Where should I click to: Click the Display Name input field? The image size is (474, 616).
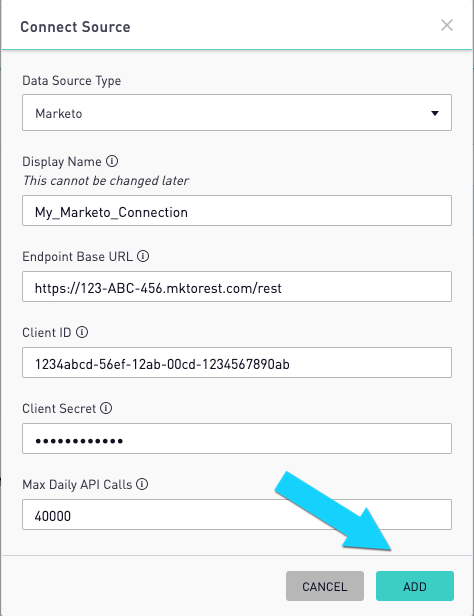(237, 211)
